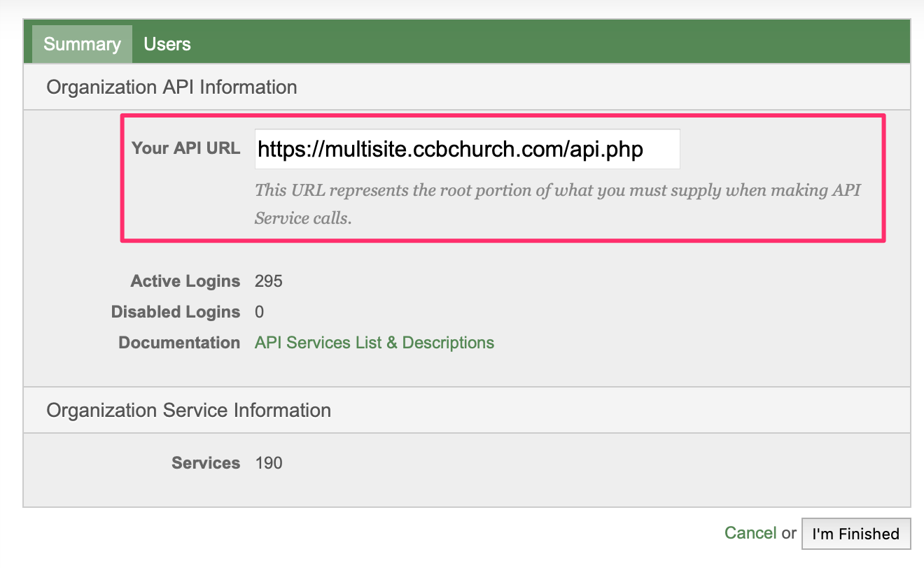This screenshot has height=568, width=924.
Task: Click the Documentation label
Action: 179,343
